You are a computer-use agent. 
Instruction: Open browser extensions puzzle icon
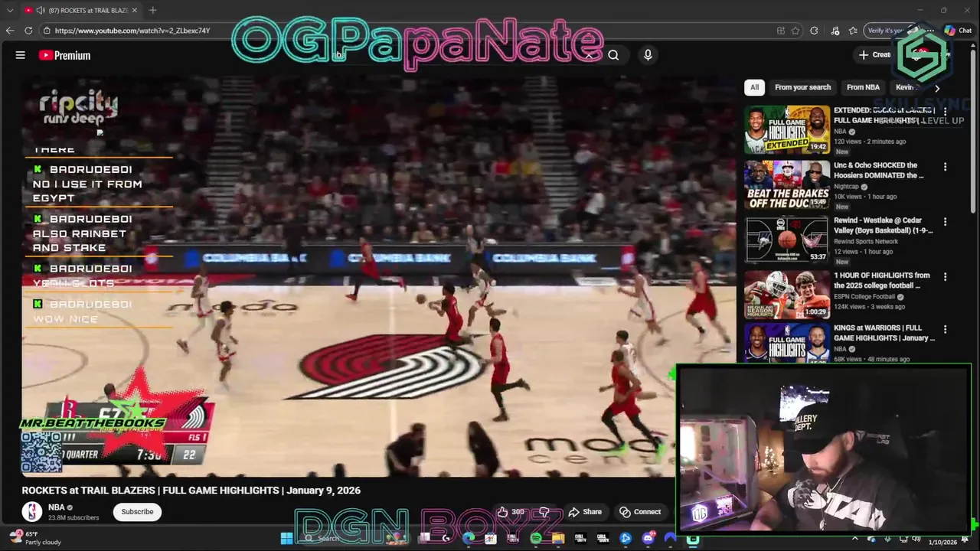pyautogui.click(x=814, y=31)
